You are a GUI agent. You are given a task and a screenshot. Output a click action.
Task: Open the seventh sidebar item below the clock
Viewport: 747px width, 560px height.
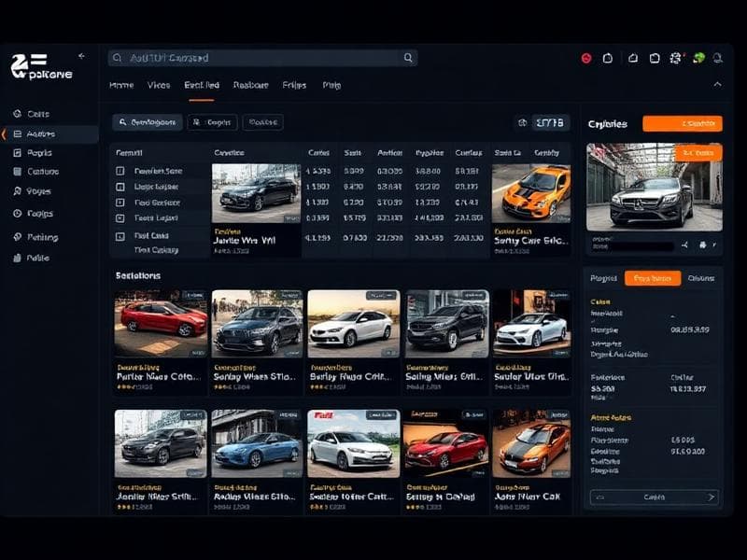point(35,237)
